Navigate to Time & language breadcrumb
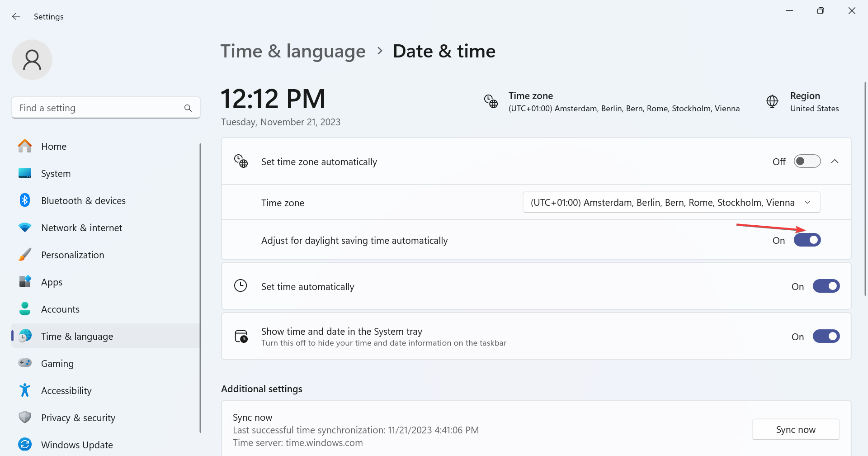This screenshot has height=456, width=868. (293, 51)
